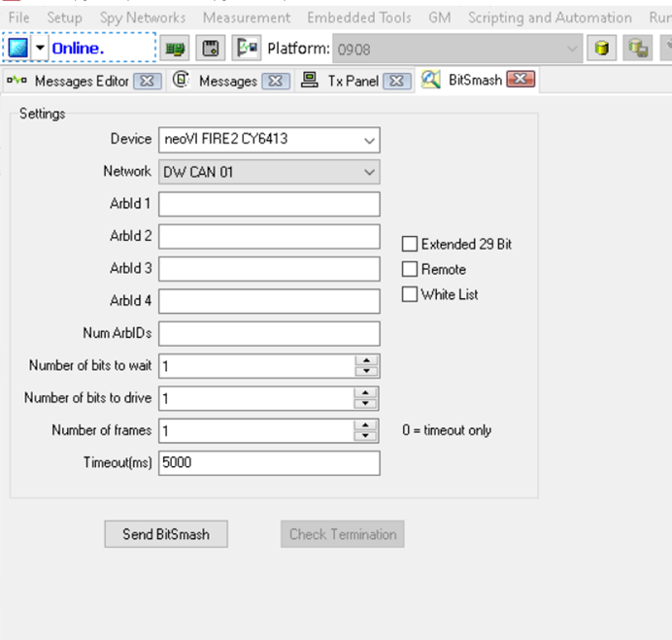Decrease Number of bits to wait

(366, 371)
